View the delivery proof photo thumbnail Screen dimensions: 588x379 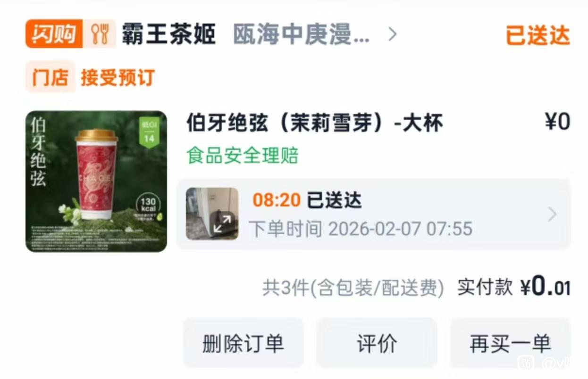(x=212, y=214)
